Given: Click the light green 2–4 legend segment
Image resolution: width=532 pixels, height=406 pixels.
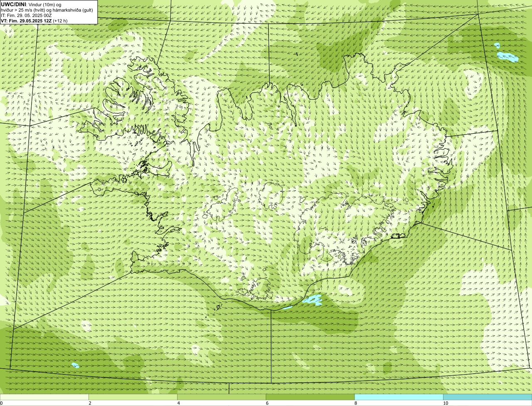Looking at the screenshot, I should 133,397.
